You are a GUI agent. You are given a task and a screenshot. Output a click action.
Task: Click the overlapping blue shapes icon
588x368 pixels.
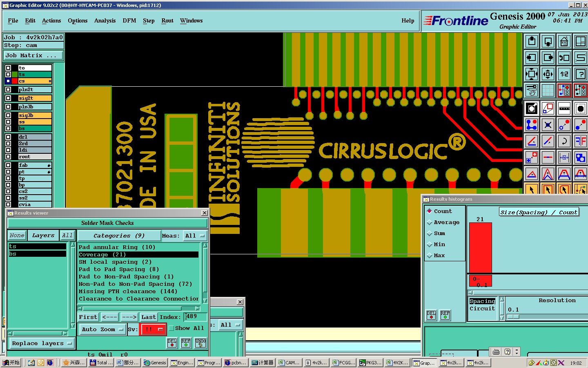(580, 157)
